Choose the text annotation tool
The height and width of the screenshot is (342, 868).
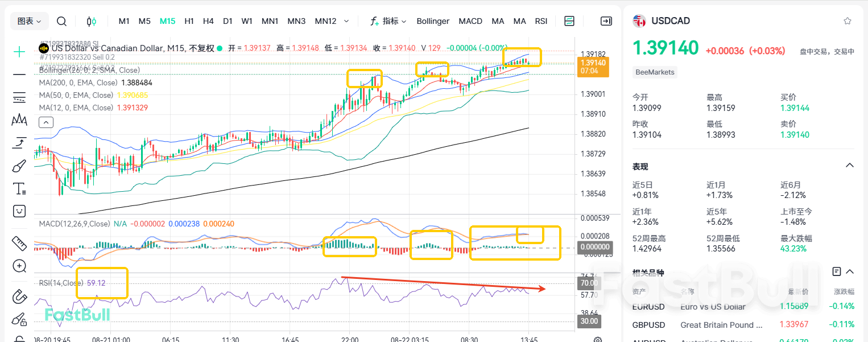pos(19,188)
